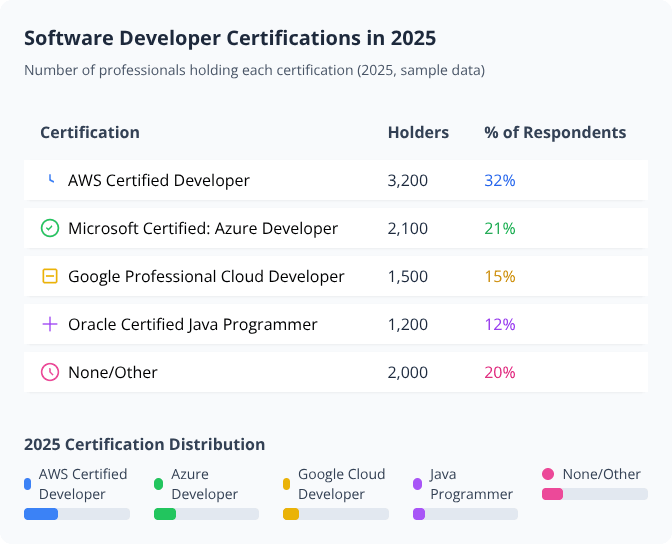Click the green Azure Developer legend dot
Image resolution: width=672 pixels, height=544 pixels.
[x=158, y=484]
